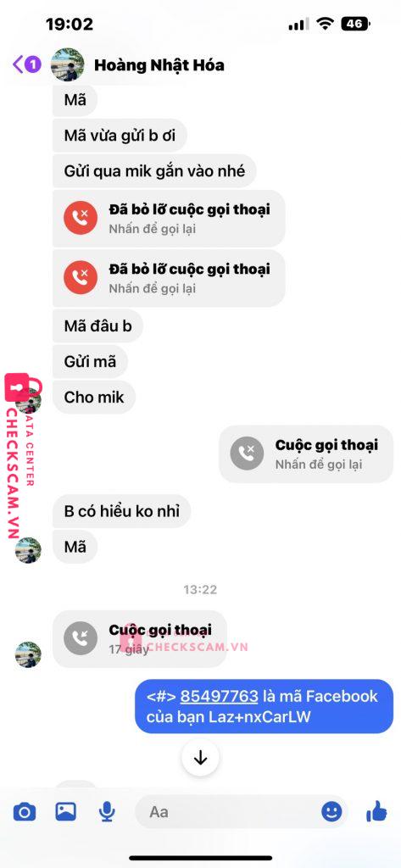Tap the unread count badge showing 1
The width and height of the screenshot is (401, 868).
coord(33,64)
